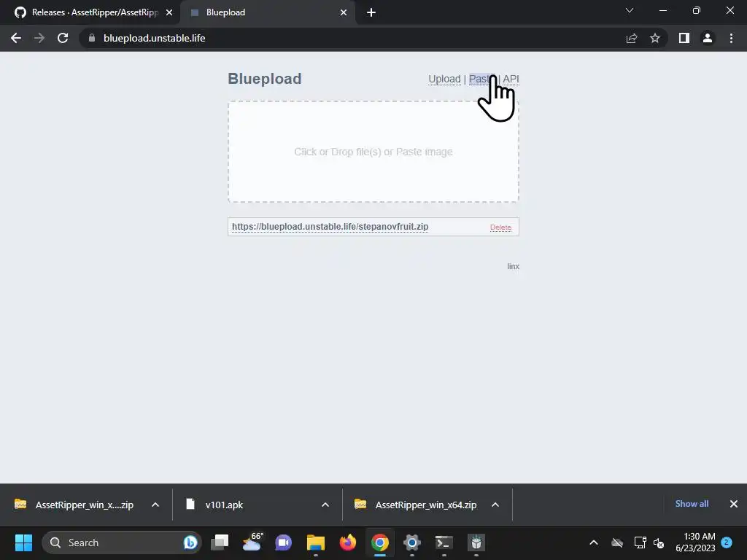This screenshot has width=747, height=560.
Task: Open the terminal app on taskbar
Action: pyautogui.click(x=444, y=542)
